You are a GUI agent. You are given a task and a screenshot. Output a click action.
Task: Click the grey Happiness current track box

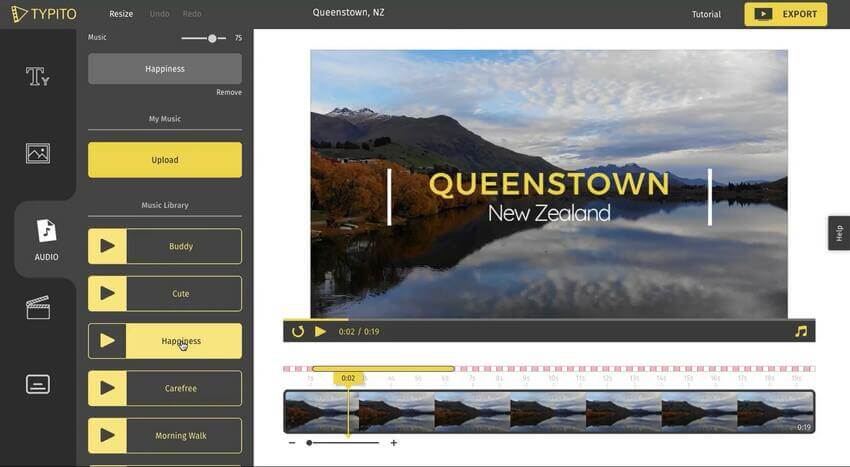tap(165, 69)
